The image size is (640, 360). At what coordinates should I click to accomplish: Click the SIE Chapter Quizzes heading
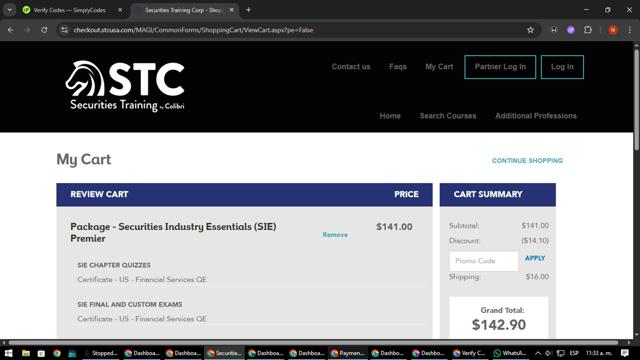[114, 265]
